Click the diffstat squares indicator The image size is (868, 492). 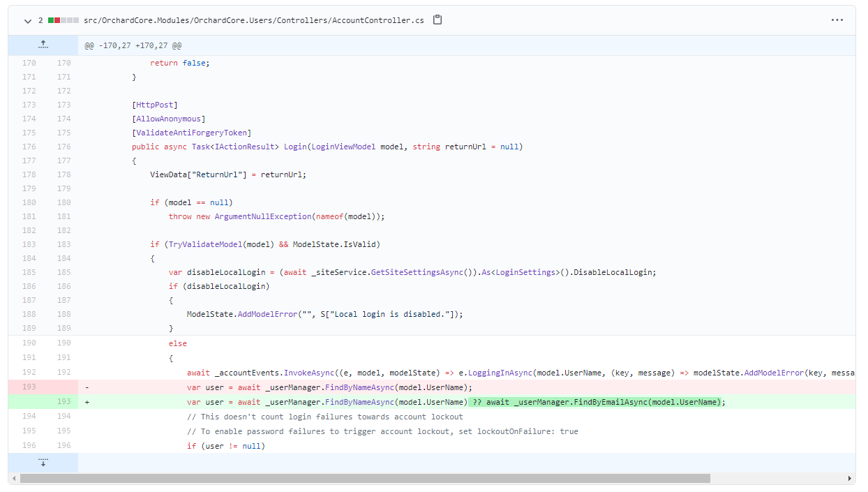click(x=63, y=21)
